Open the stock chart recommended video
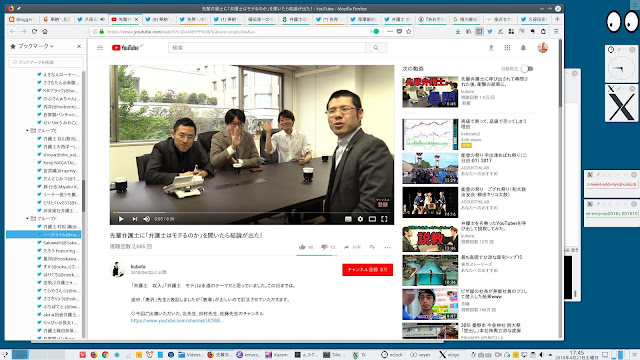The image size is (640, 360). (430, 134)
